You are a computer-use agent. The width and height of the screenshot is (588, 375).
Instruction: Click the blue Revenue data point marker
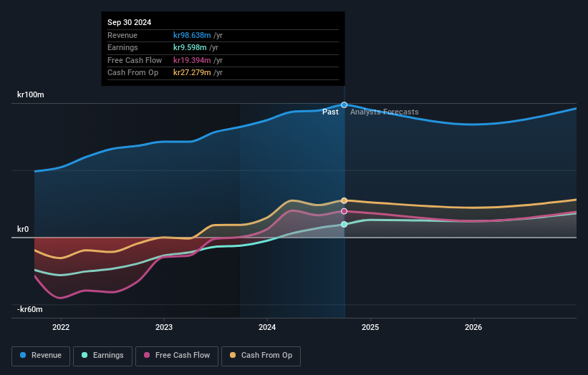pyautogui.click(x=344, y=105)
